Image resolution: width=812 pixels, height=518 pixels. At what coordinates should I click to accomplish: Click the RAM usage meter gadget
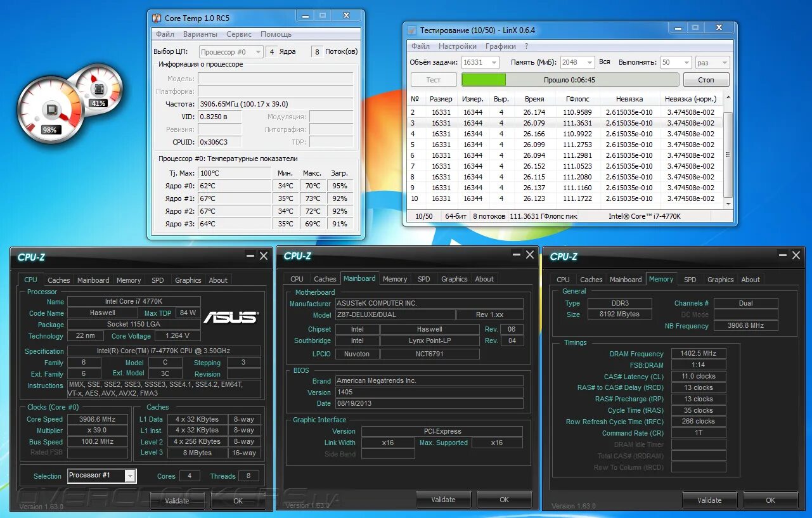[x=98, y=88]
